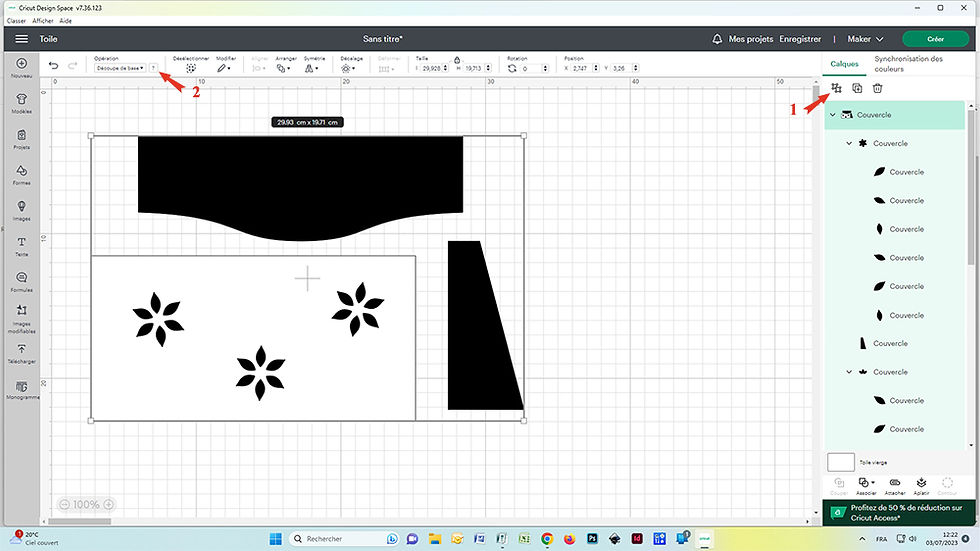
Task: Open the Maker machine dropdown
Action: point(865,39)
